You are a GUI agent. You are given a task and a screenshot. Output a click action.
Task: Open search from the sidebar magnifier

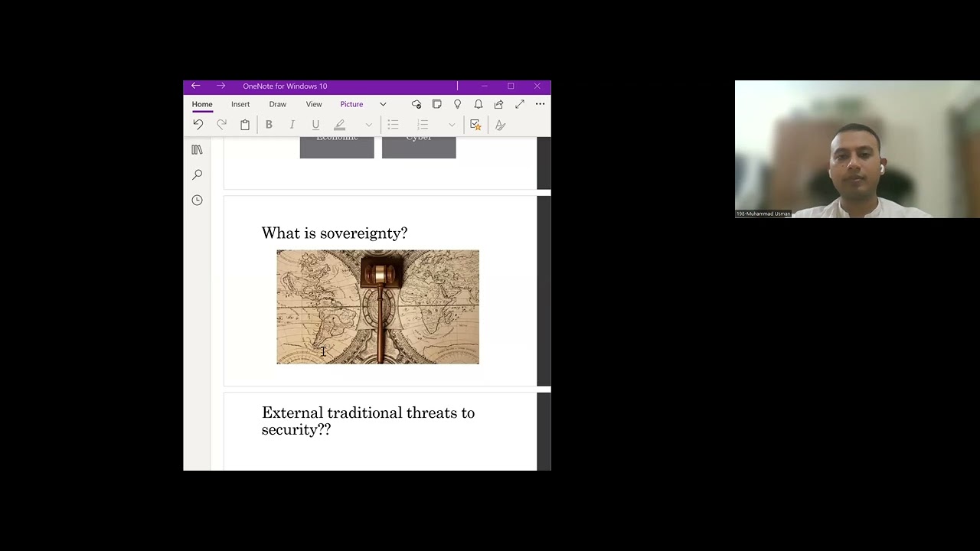click(198, 175)
